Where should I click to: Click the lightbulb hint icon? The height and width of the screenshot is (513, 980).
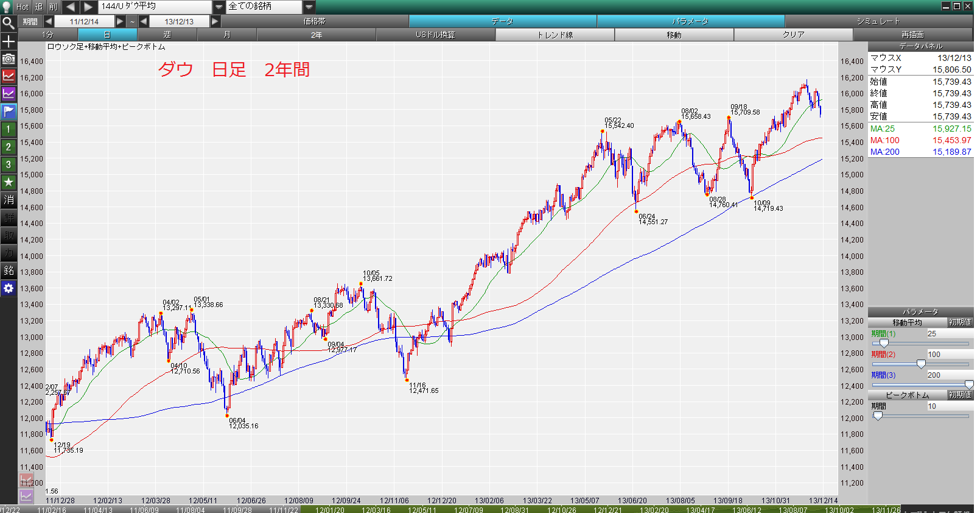click(7, 7)
